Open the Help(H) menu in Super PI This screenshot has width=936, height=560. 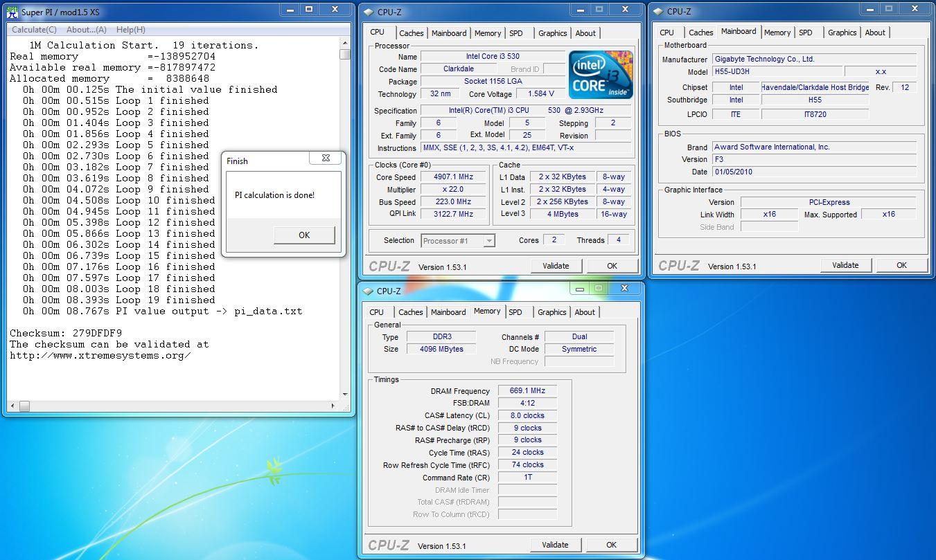pos(131,30)
